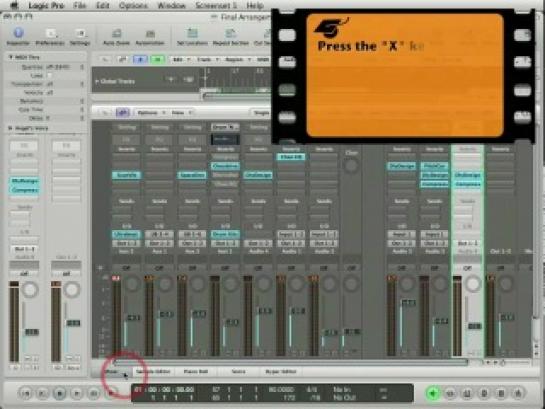Switch to the Hyper Editor tab
The height and width of the screenshot is (409, 545).
tap(281, 371)
